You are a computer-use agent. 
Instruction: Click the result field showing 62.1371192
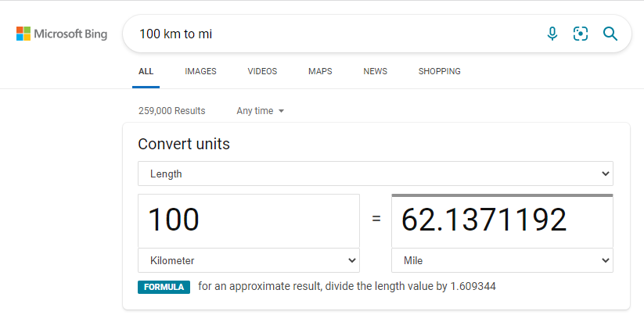502,220
